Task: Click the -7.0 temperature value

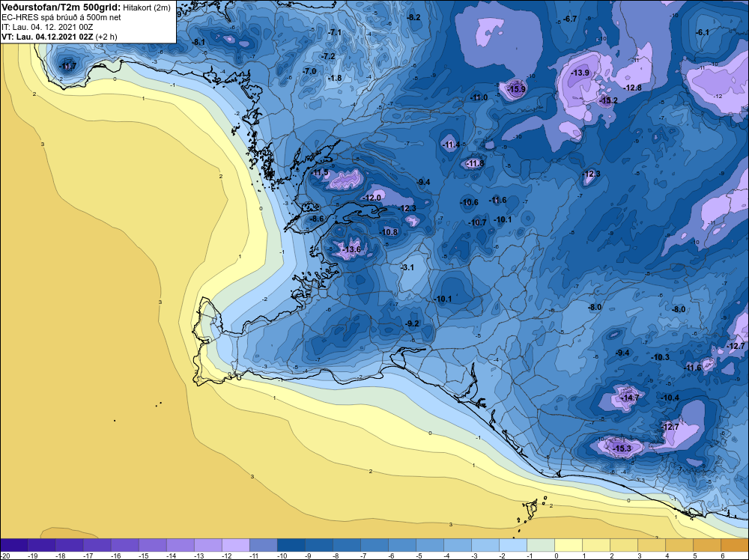Action: point(309,71)
